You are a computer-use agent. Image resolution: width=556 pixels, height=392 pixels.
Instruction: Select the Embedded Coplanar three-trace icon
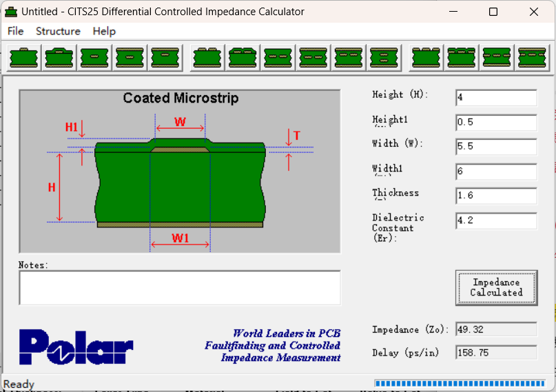click(497, 58)
